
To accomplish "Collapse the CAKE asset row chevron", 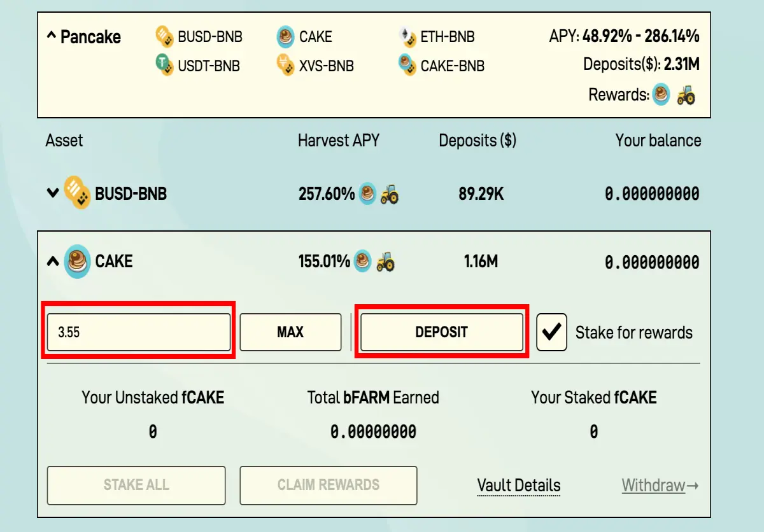I will click(x=53, y=261).
